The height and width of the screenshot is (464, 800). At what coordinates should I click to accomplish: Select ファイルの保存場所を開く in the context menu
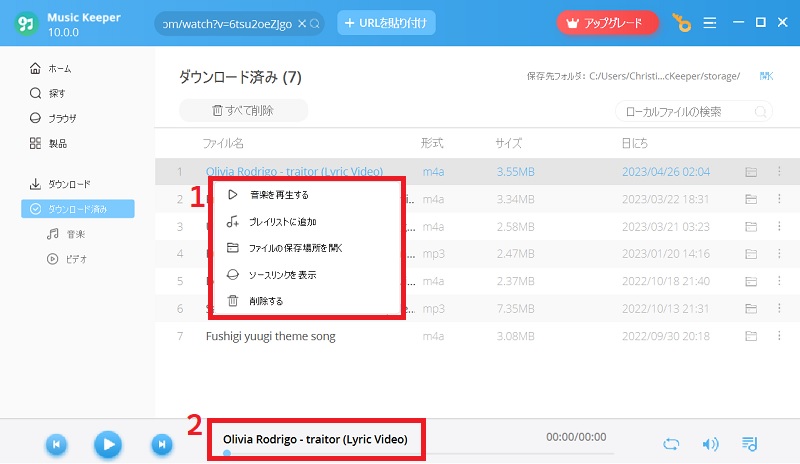click(x=306, y=248)
